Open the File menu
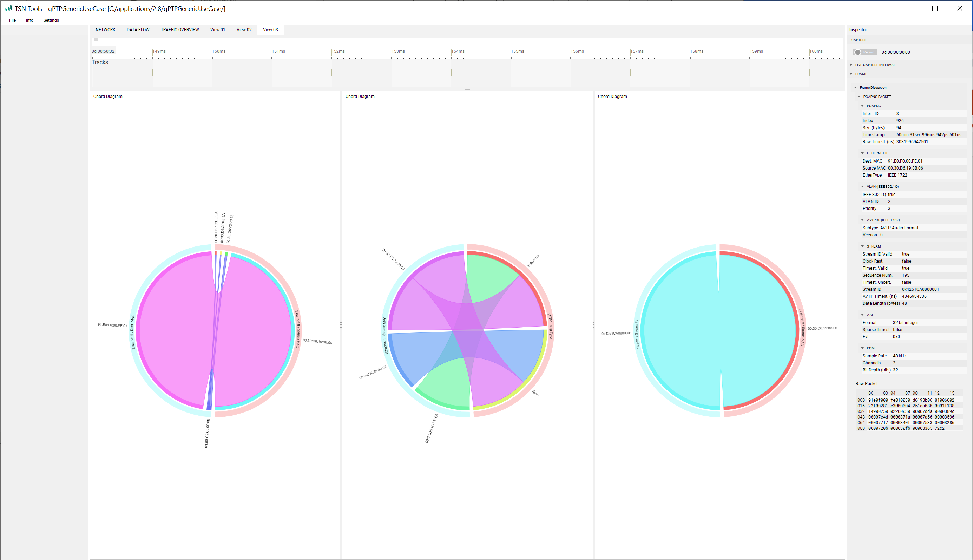Image resolution: width=973 pixels, height=560 pixels. tap(12, 20)
